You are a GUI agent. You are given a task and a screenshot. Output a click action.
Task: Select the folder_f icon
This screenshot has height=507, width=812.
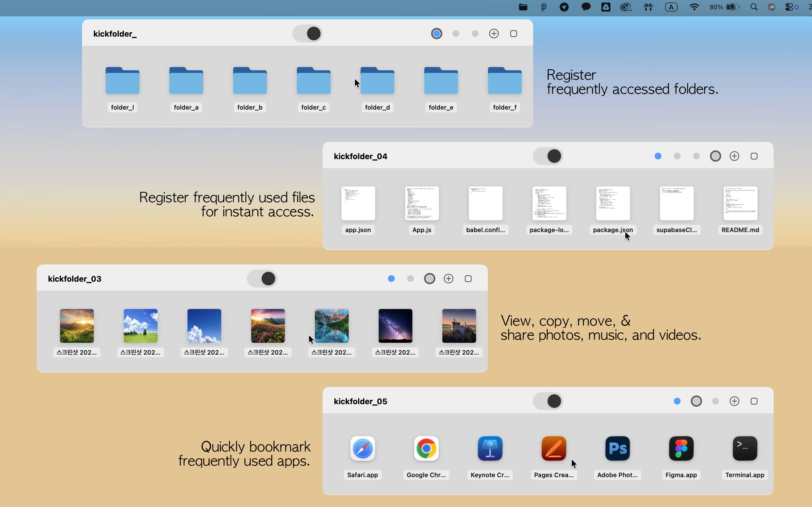point(504,81)
